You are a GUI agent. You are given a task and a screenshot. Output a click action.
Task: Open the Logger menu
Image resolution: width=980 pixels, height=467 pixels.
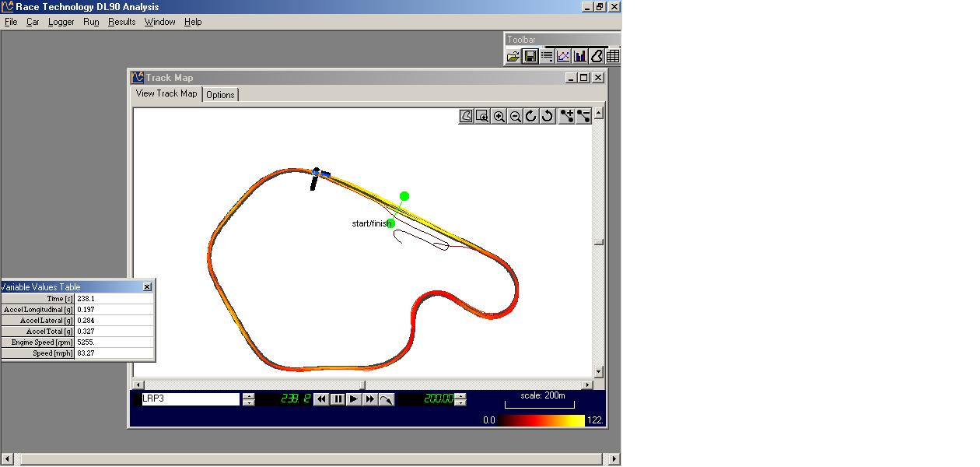[x=61, y=22]
